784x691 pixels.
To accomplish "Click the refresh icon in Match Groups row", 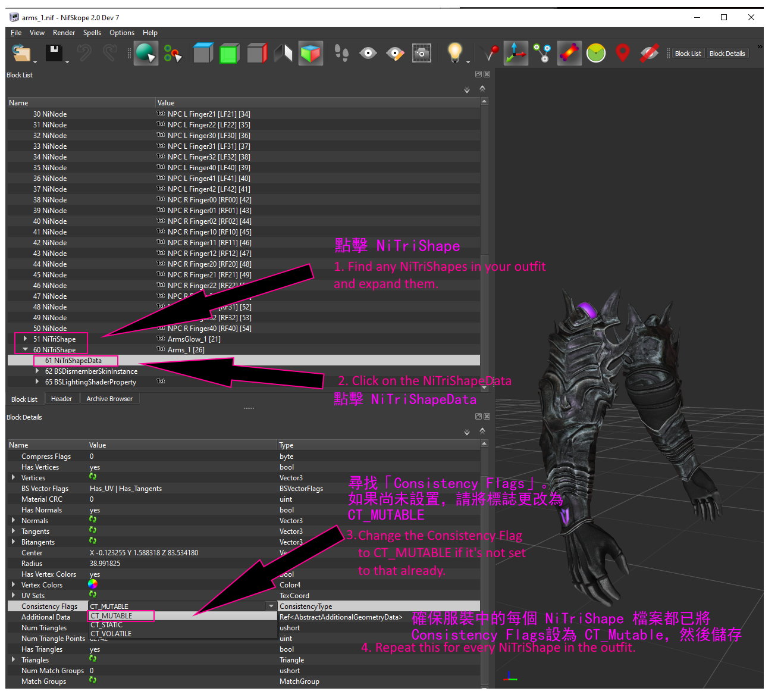I will click(93, 680).
